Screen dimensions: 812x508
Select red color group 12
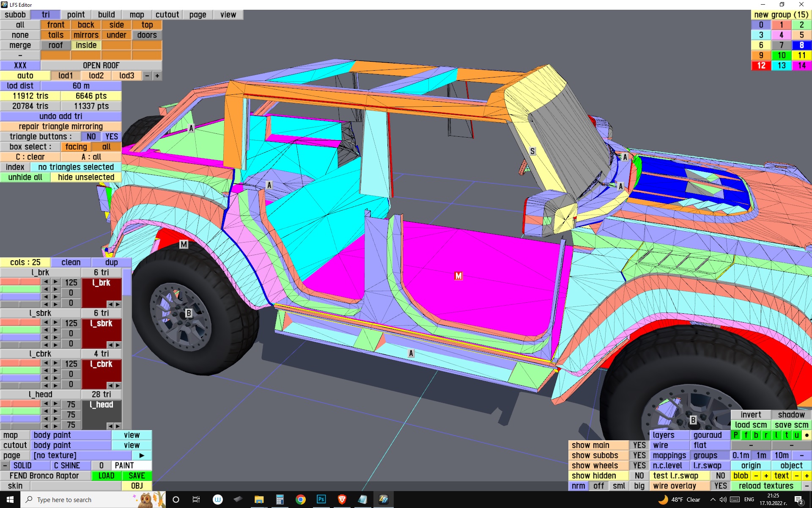(x=761, y=66)
